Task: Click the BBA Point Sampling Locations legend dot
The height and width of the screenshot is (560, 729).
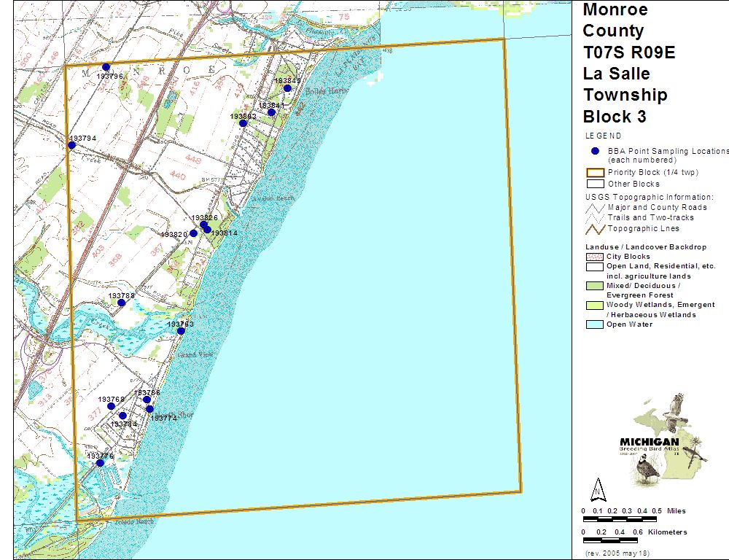Action: tap(595, 151)
